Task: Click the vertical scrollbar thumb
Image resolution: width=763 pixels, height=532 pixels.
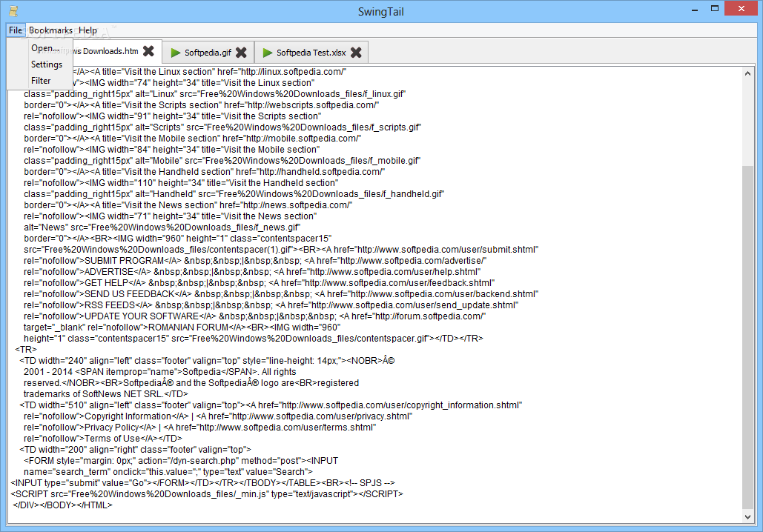Action: pos(748,338)
